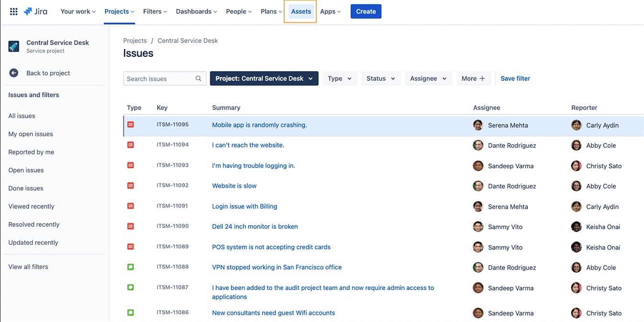This screenshot has width=644, height=322.
Task: Click the Jira logo
Action: (35, 11)
